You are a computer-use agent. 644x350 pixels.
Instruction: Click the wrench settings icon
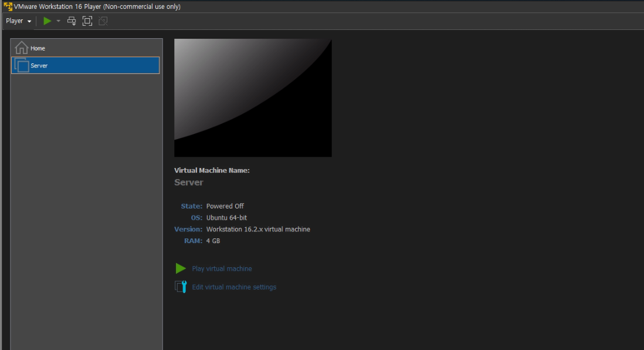click(181, 287)
